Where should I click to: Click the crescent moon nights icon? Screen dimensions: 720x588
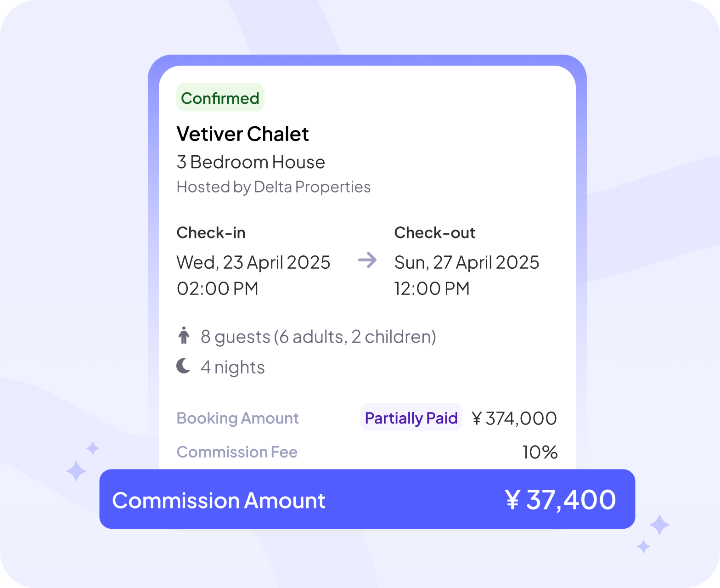pos(183,366)
